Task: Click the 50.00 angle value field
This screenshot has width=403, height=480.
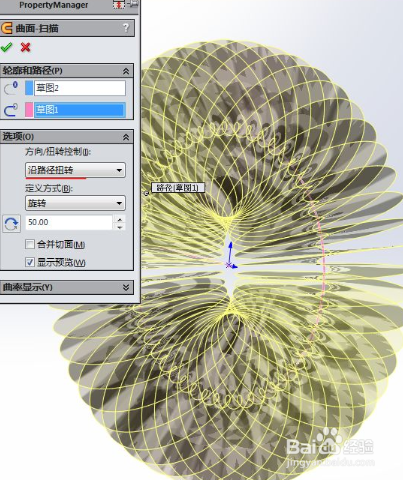Action: [69, 222]
